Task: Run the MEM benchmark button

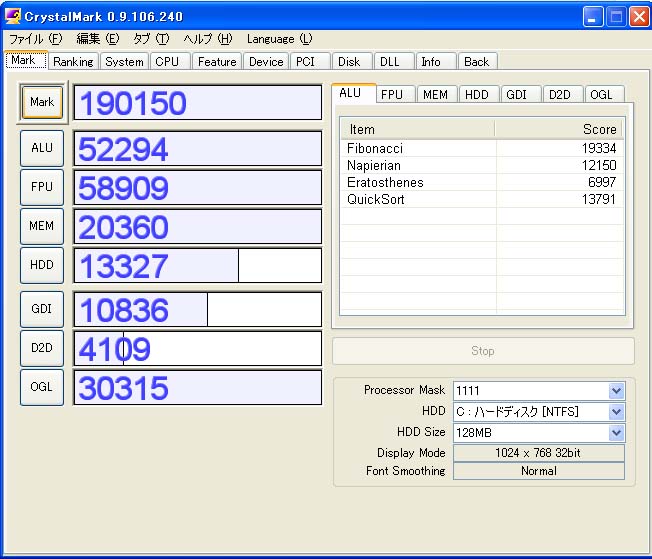Action: [42, 226]
